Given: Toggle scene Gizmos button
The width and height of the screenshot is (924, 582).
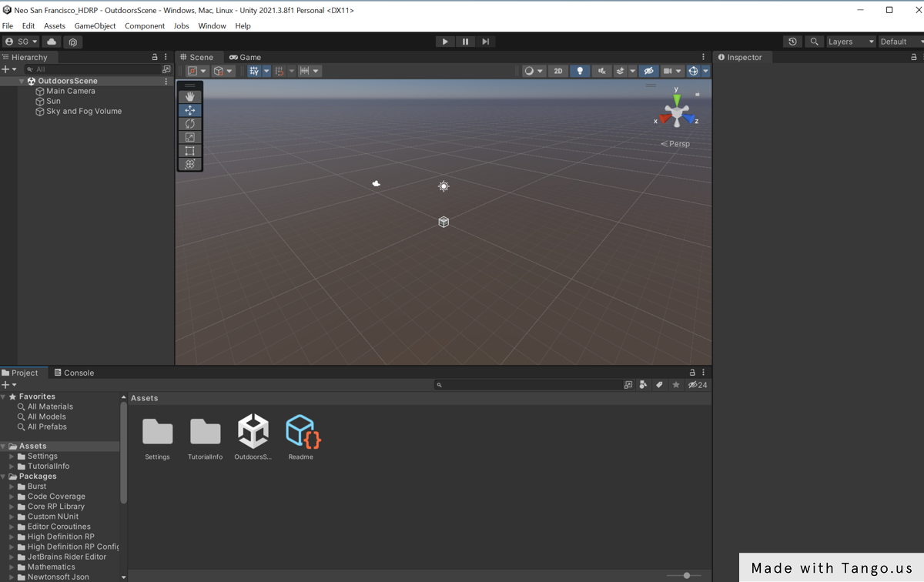Looking at the screenshot, I should point(693,71).
